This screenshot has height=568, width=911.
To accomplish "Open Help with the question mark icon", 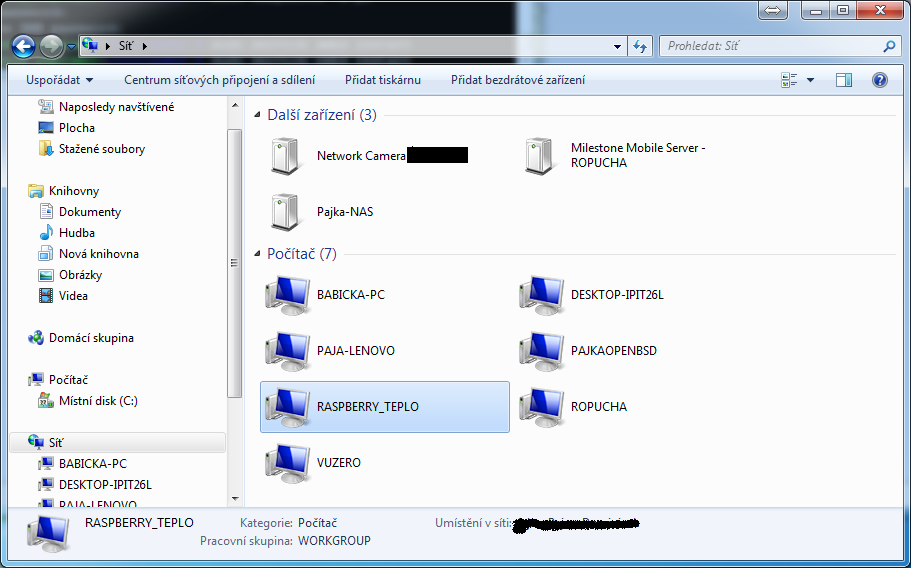I will coord(880,80).
